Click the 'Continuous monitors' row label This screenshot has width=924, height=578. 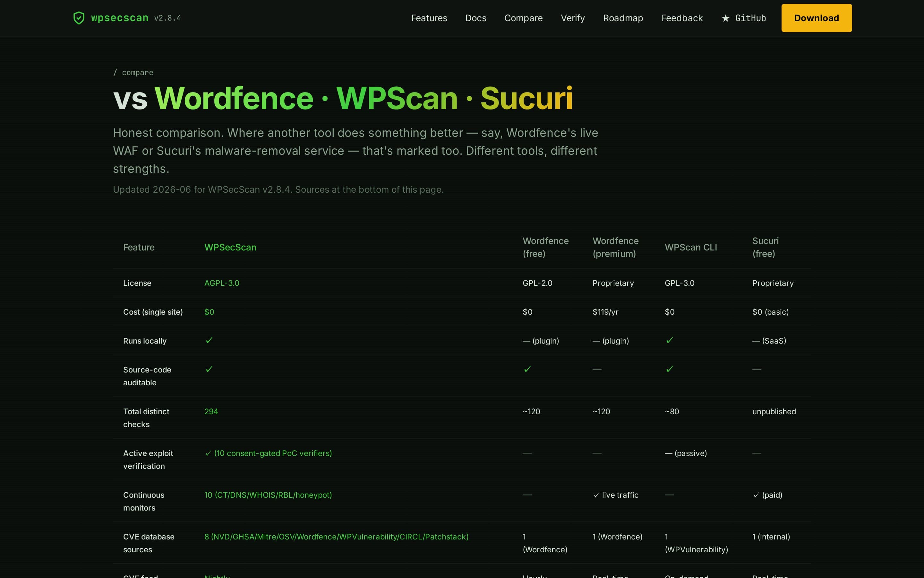click(143, 501)
